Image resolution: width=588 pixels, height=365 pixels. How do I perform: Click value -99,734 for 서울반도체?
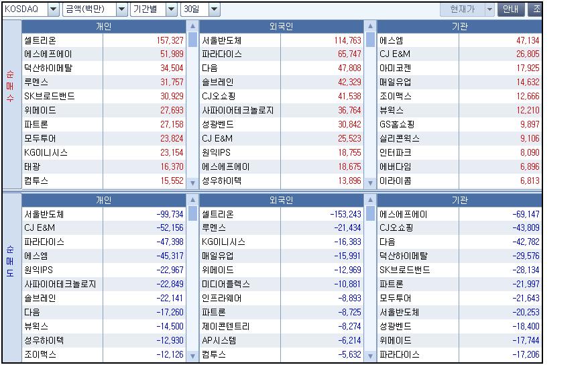170,214
